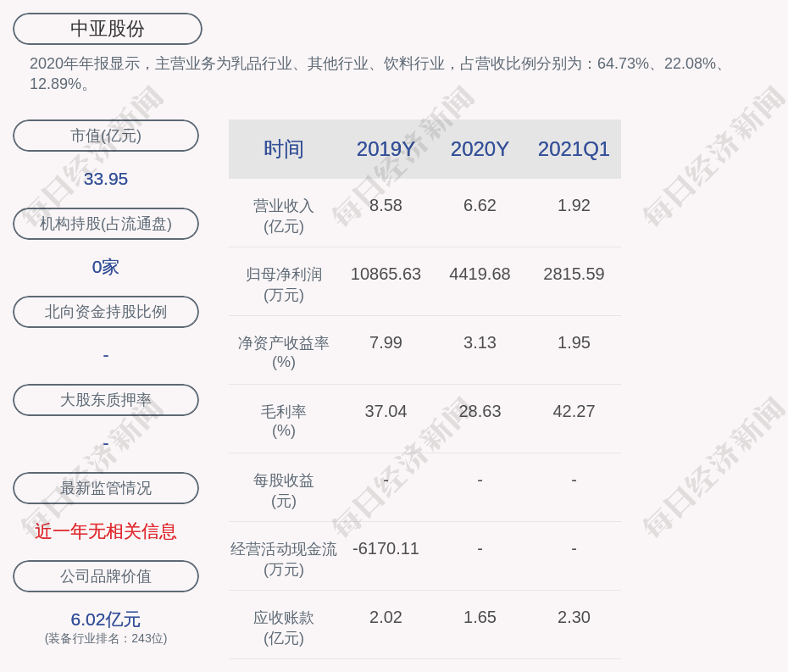Click the 中亚股份 company name pill
The image size is (788, 672).
(x=107, y=29)
